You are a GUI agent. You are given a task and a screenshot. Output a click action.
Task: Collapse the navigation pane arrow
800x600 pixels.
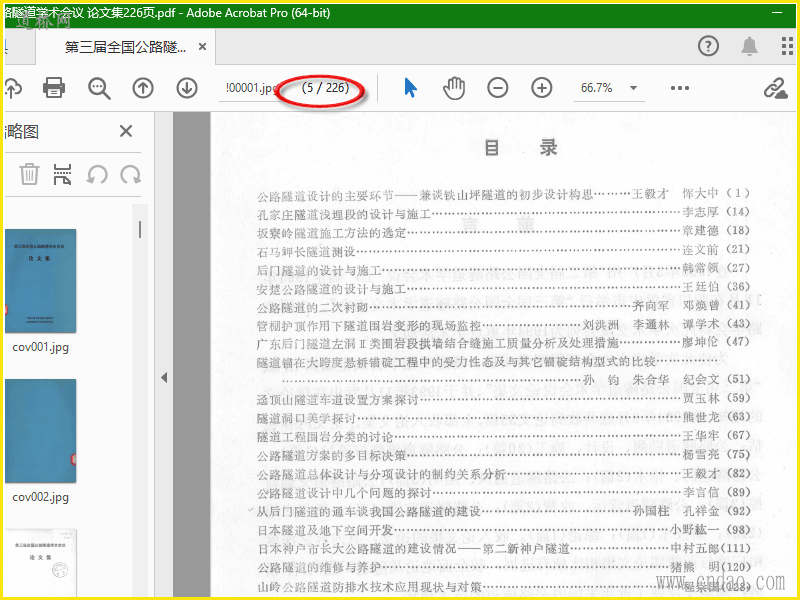(164, 378)
